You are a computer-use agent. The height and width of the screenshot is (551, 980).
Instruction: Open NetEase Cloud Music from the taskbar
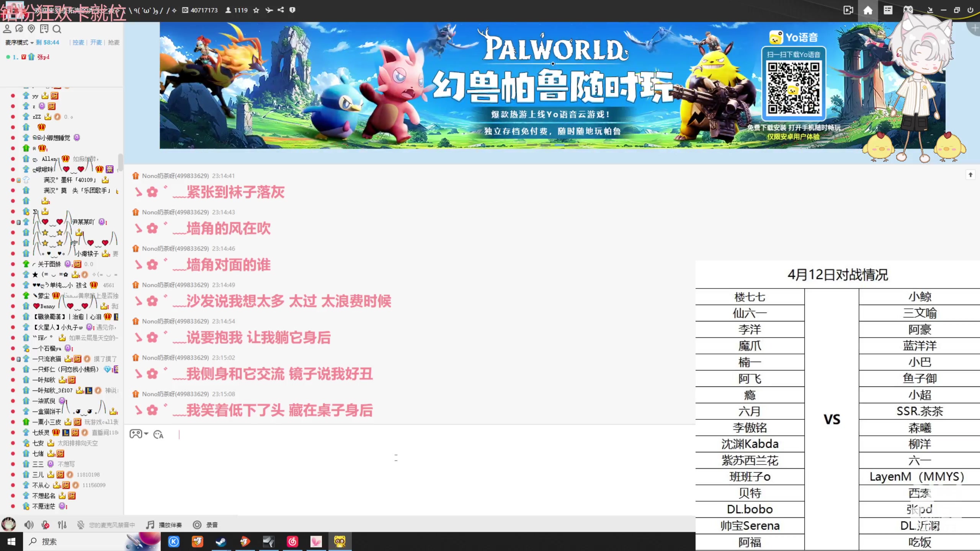pos(292,541)
